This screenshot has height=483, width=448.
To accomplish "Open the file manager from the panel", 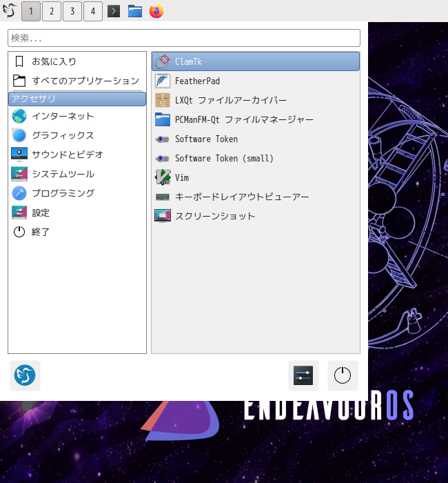I will pos(135,11).
